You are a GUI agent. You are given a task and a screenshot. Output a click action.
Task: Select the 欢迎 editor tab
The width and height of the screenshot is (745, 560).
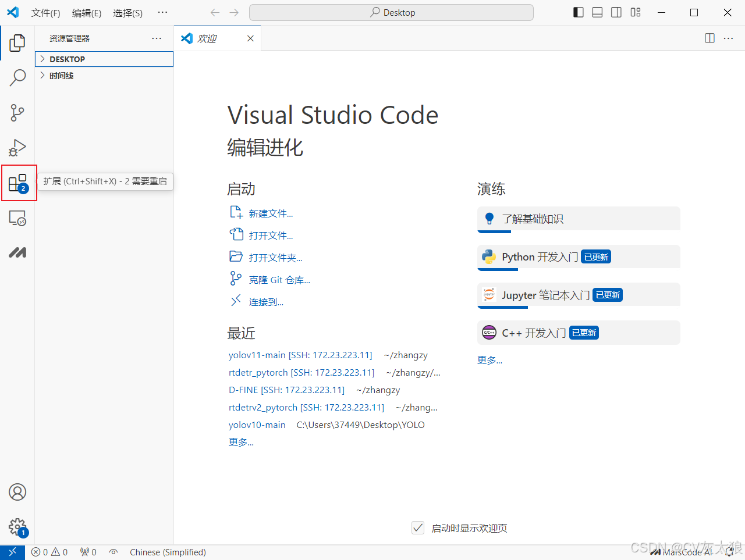[x=217, y=38]
